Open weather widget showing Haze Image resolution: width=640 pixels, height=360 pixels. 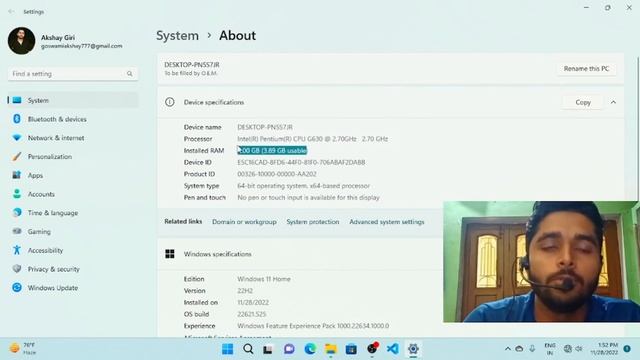(x=23, y=349)
